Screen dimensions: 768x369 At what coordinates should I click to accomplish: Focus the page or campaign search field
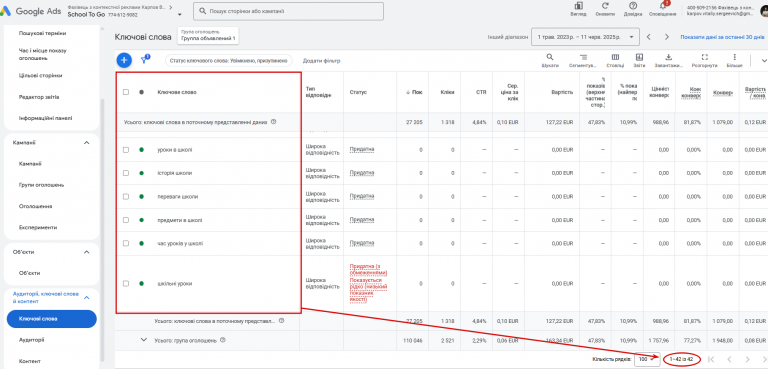coord(288,11)
